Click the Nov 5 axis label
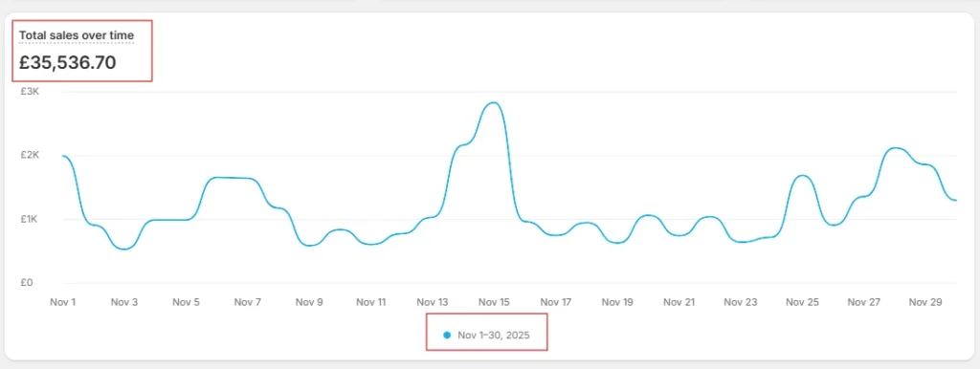Viewport: 980px width, 369px height. (x=186, y=302)
